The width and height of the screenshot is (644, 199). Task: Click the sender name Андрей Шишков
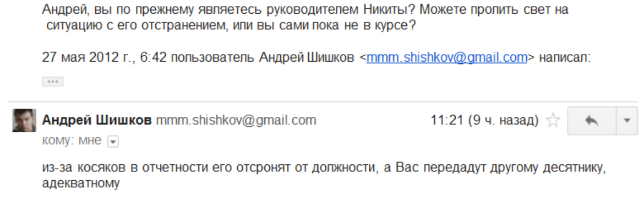[x=97, y=121]
